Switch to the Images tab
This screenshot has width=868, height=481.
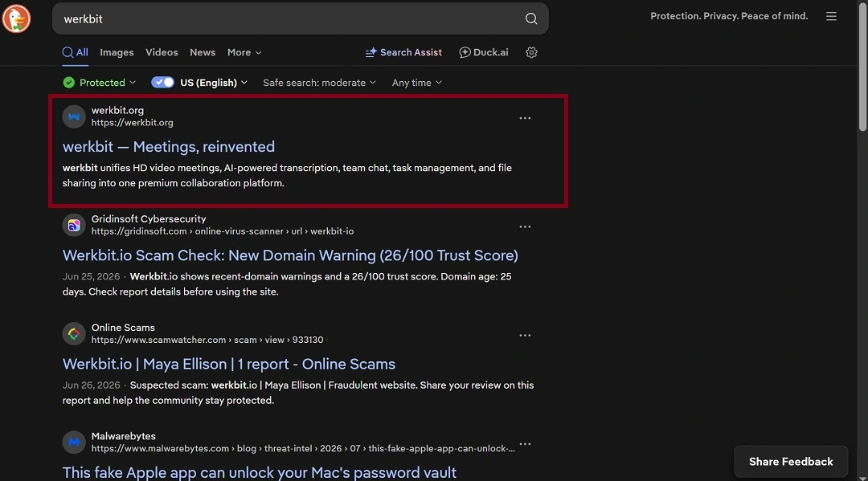(x=117, y=52)
